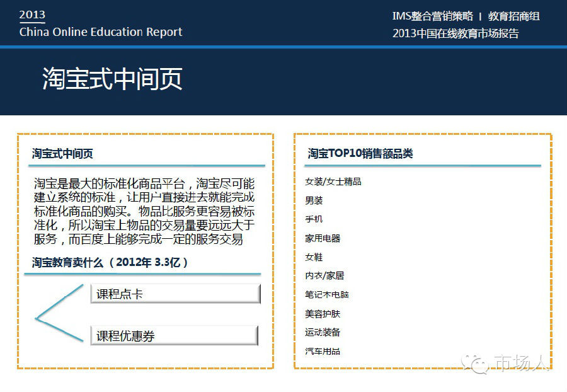Select 手机 list item
Viewport: 567px width, 392px height.
tap(314, 219)
